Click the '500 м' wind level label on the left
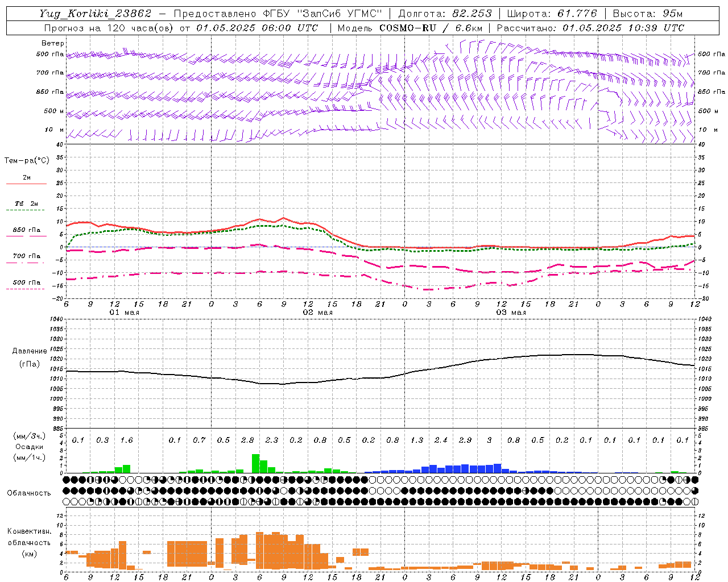The width and height of the screenshot is (728, 582). (54, 111)
